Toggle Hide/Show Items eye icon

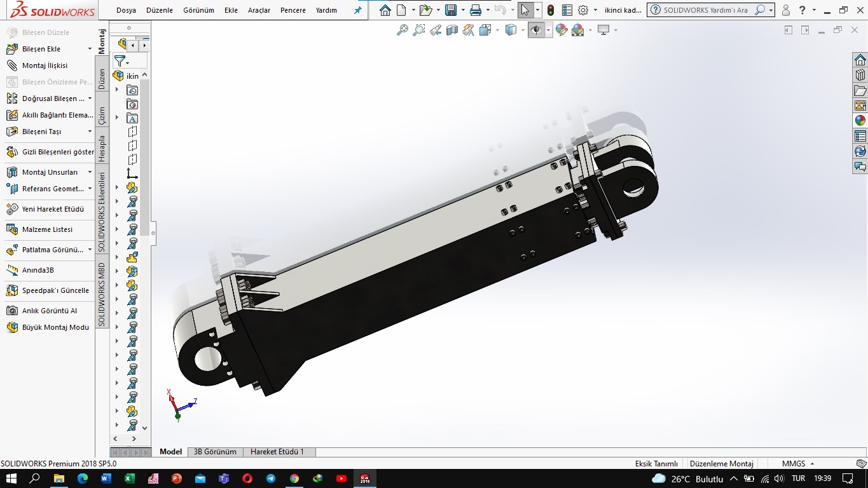tap(536, 30)
